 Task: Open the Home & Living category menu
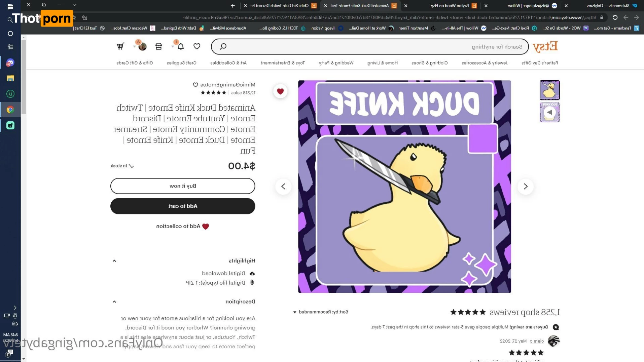point(382,63)
